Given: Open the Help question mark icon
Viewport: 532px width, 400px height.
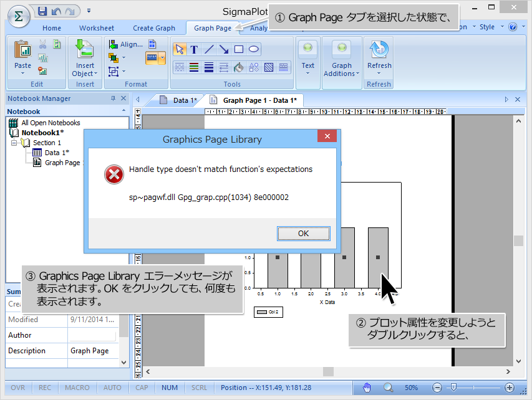Looking at the screenshot, I should 513,27.
